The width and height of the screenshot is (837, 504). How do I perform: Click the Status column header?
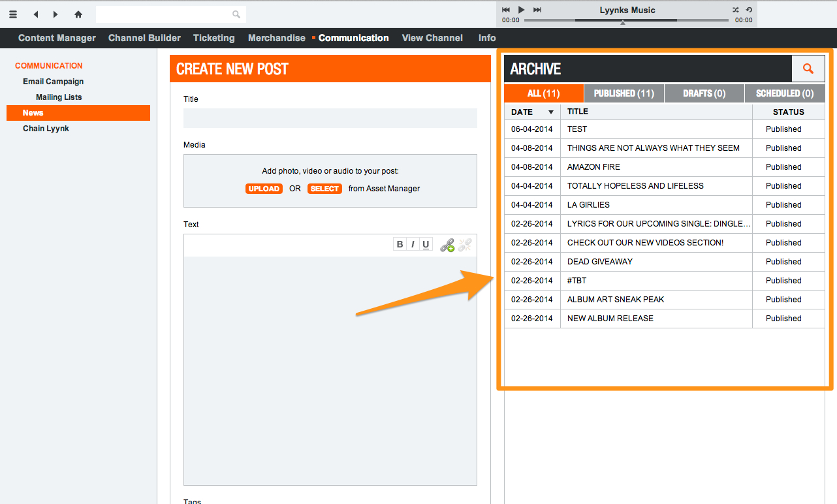[789, 112]
